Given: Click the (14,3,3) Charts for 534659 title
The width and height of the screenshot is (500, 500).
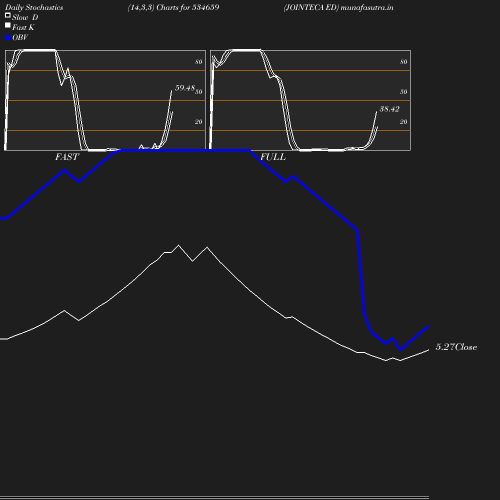Looking at the screenshot, I should pyautogui.click(x=173, y=7).
